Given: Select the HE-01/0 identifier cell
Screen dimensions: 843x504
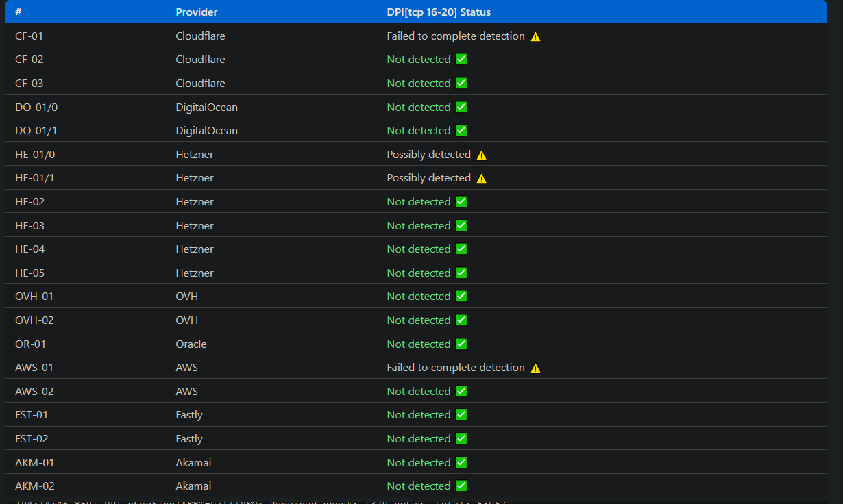Looking at the screenshot, I should [x=35, y=155].
